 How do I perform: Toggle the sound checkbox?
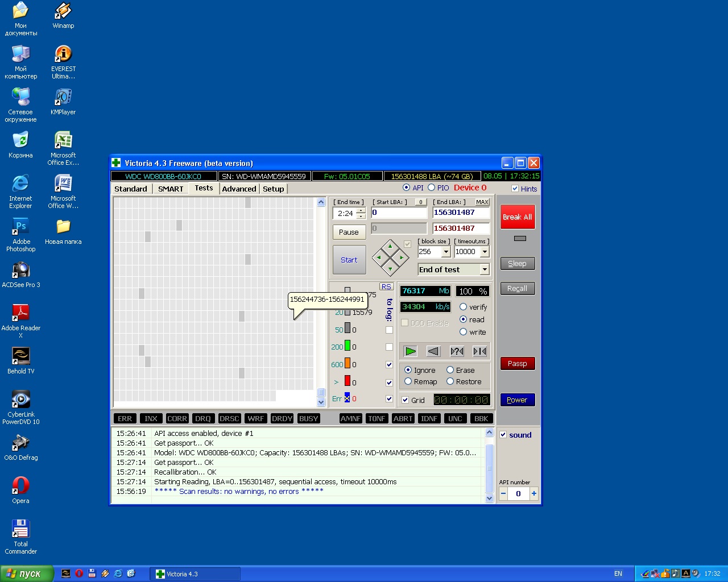tap(503, 435)
